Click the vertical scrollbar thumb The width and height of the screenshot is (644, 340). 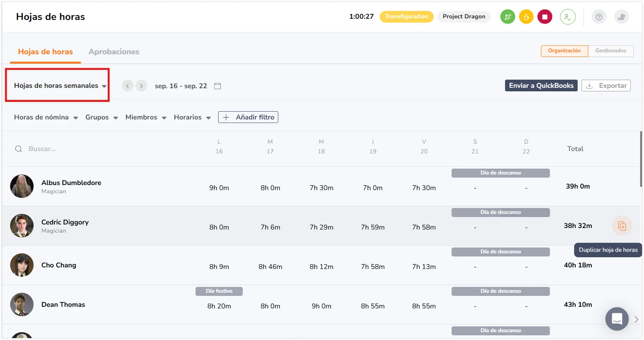(x=641, y=159)
